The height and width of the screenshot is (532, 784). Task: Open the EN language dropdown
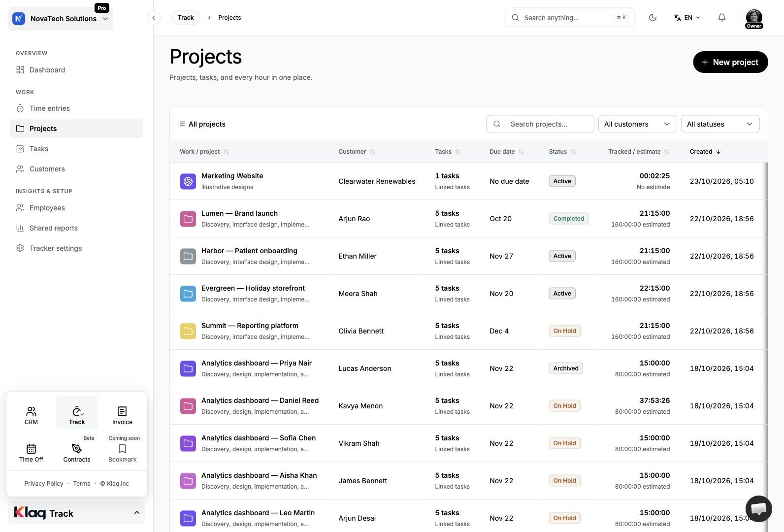(x=687, y=18)
